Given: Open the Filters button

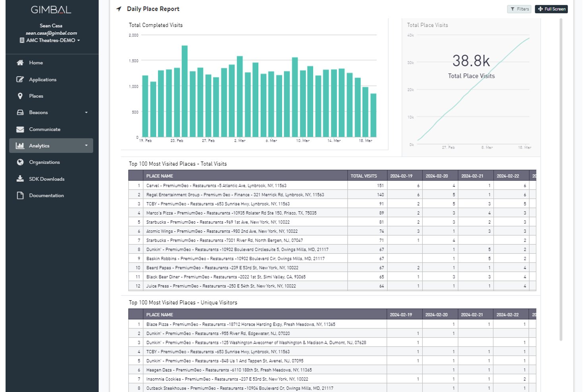Looking at the screenshot, I should [519, 9].
